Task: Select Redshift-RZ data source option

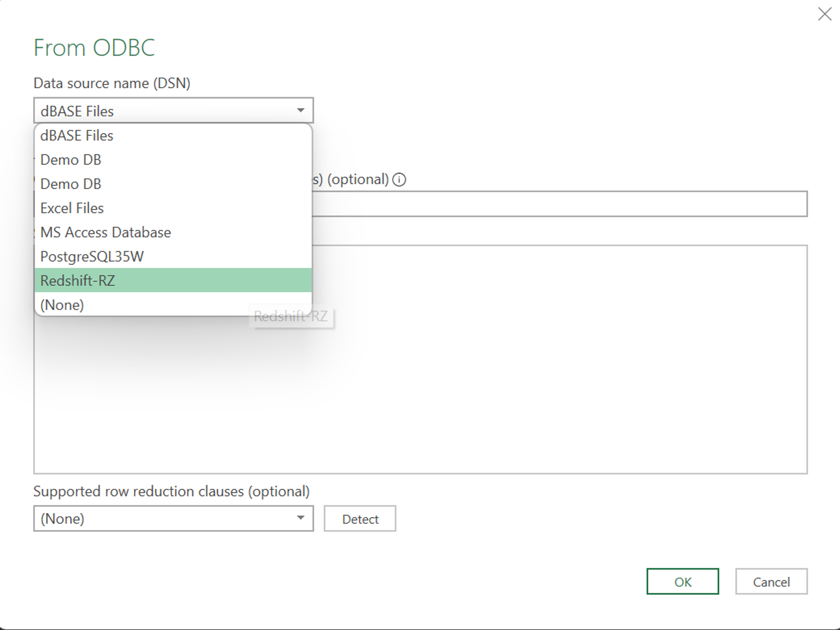Action: click(x=173, y=280)
